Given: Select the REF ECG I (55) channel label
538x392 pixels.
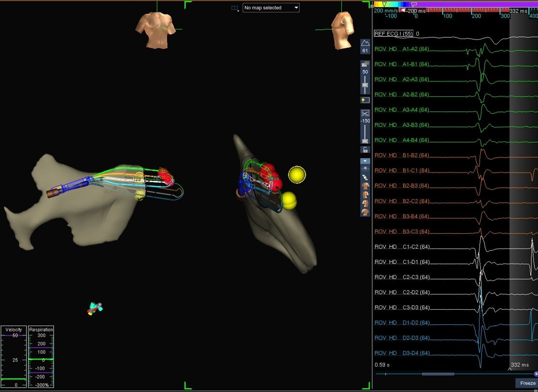Looking at the screenshot, I should tap(394, 34).
